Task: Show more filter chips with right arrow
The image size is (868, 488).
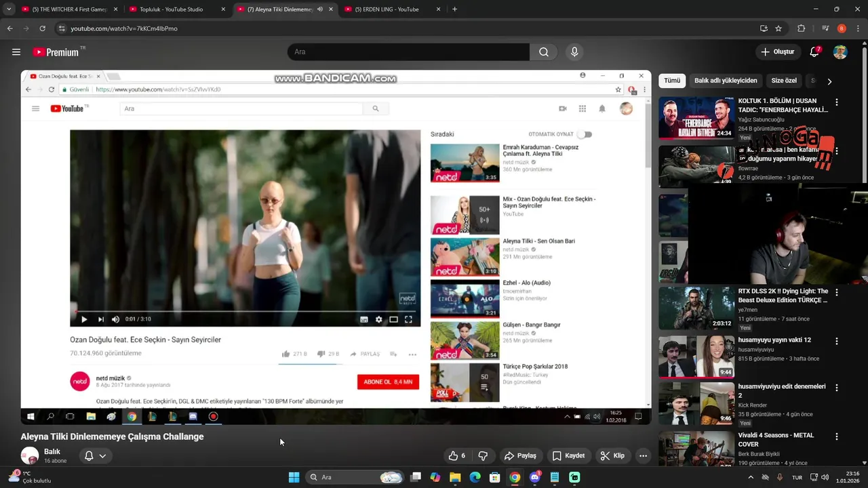Action: click(829, 81)
